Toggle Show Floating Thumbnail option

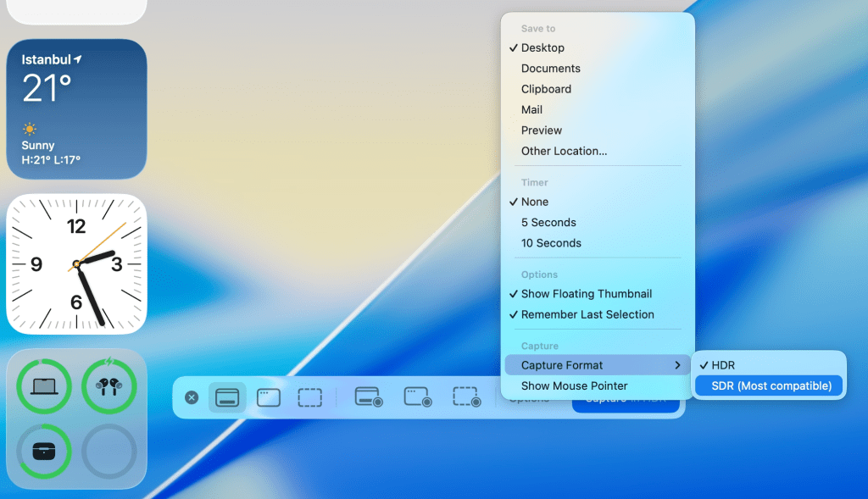click(586, 294)
